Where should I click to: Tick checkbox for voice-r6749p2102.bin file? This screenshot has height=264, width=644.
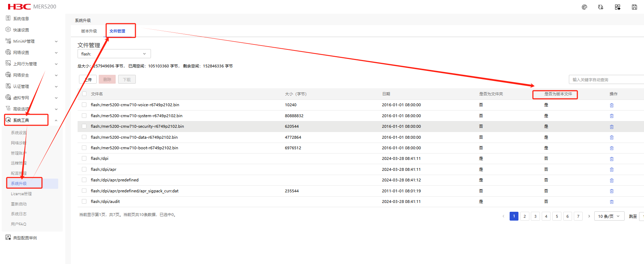click(x=84, y=105)
